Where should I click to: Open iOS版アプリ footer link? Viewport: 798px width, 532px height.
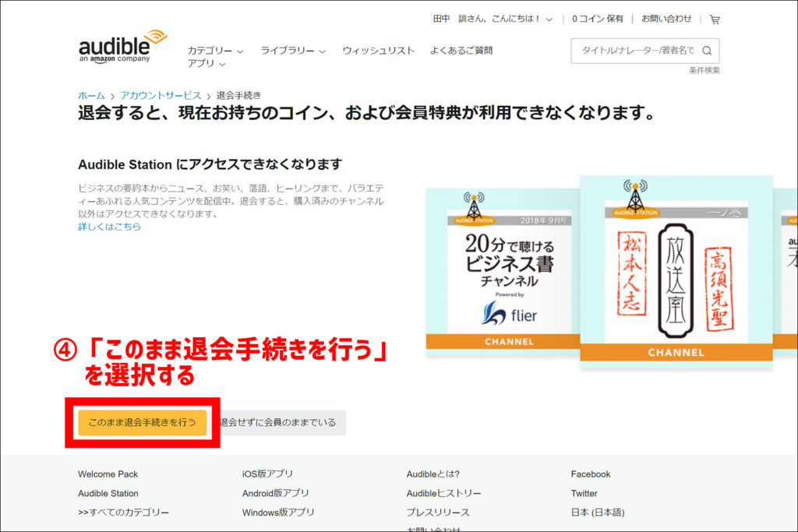click(x=267, y=474)
